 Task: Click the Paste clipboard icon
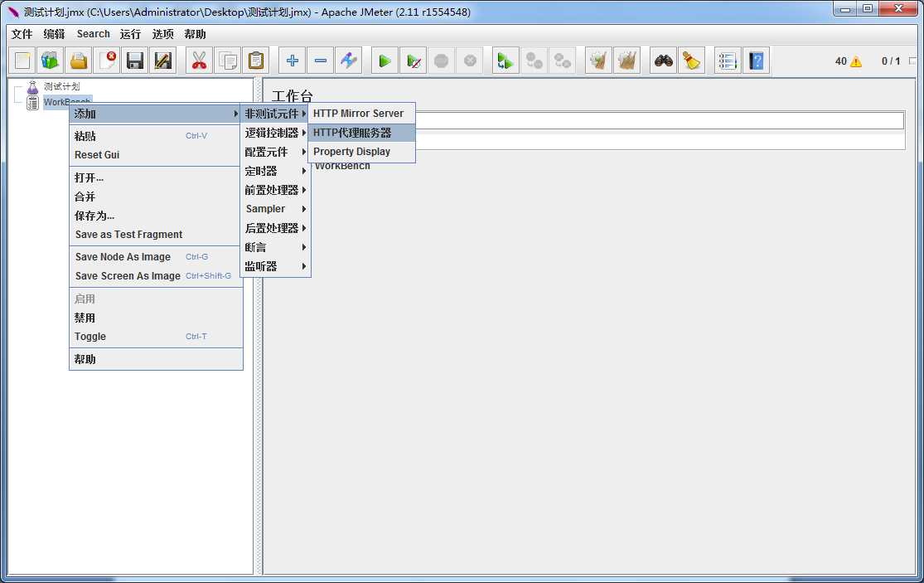coord(256,61)
